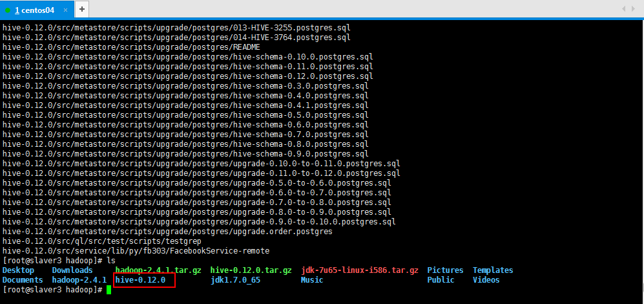The width and height of the screenshot is (644, 304).
Task: Click hive-0.12.0.tar.gz file name
Action: point(251,270)
